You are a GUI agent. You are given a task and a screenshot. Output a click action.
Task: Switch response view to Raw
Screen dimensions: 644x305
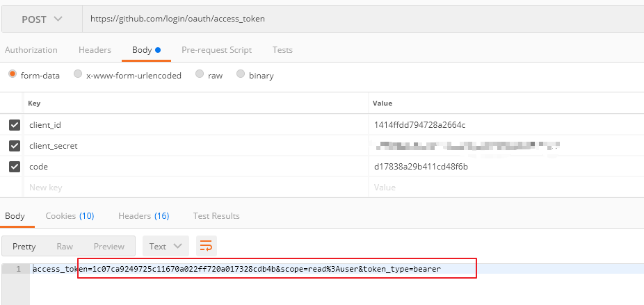(x=65, y=246)
